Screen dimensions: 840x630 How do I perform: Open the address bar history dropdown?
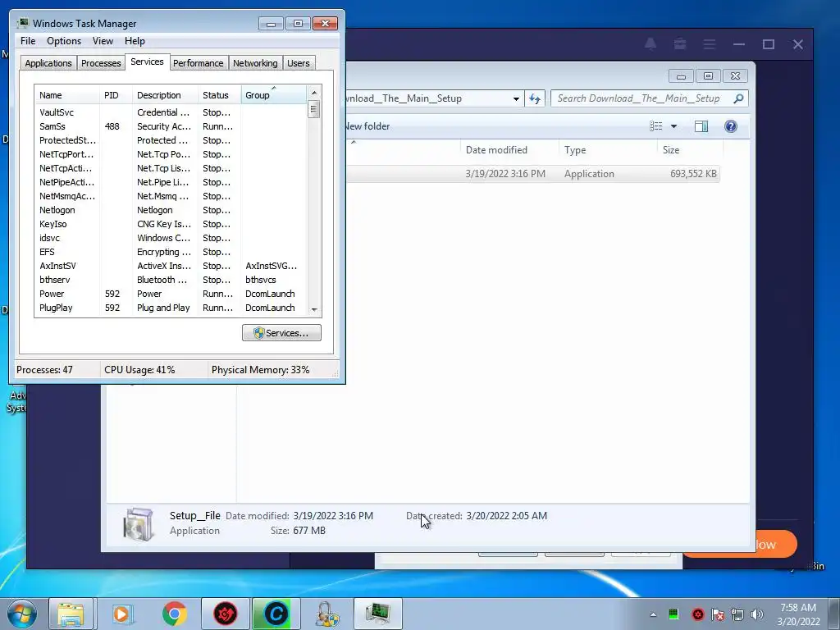(x=516, y=98)
